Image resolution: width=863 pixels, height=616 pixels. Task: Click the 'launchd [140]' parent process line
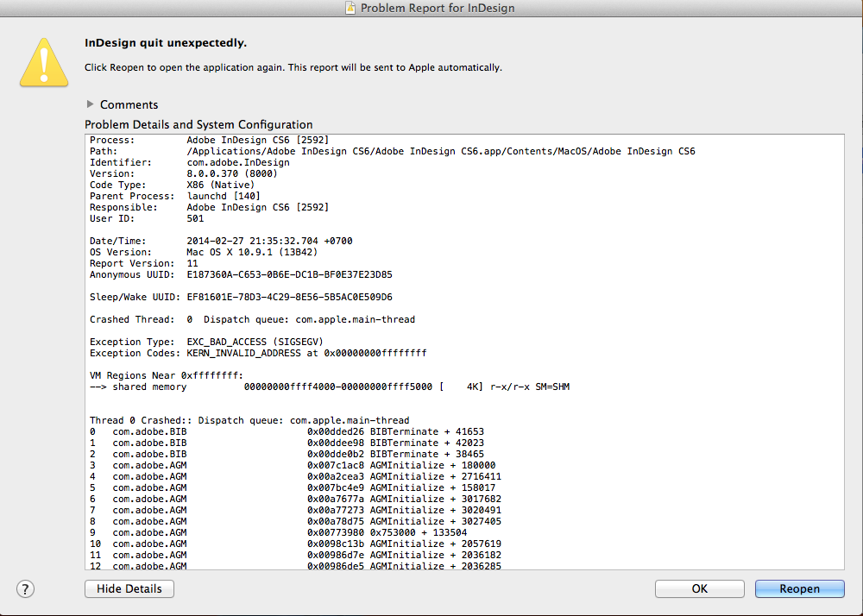175,196
